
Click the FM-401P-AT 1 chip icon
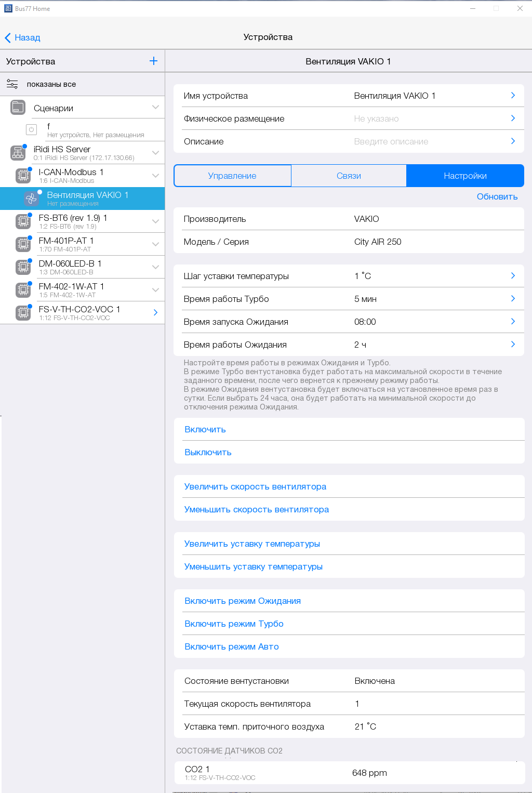[x=23, y=244]
